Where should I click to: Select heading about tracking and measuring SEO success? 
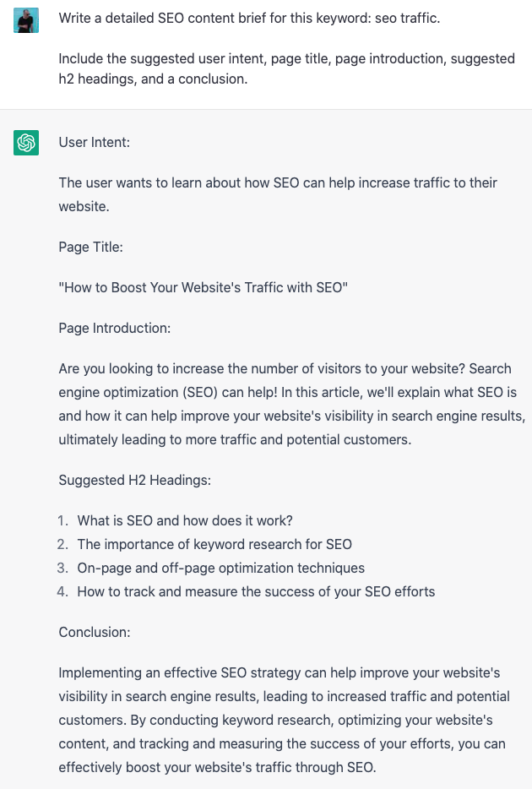[x=256, y=591]
